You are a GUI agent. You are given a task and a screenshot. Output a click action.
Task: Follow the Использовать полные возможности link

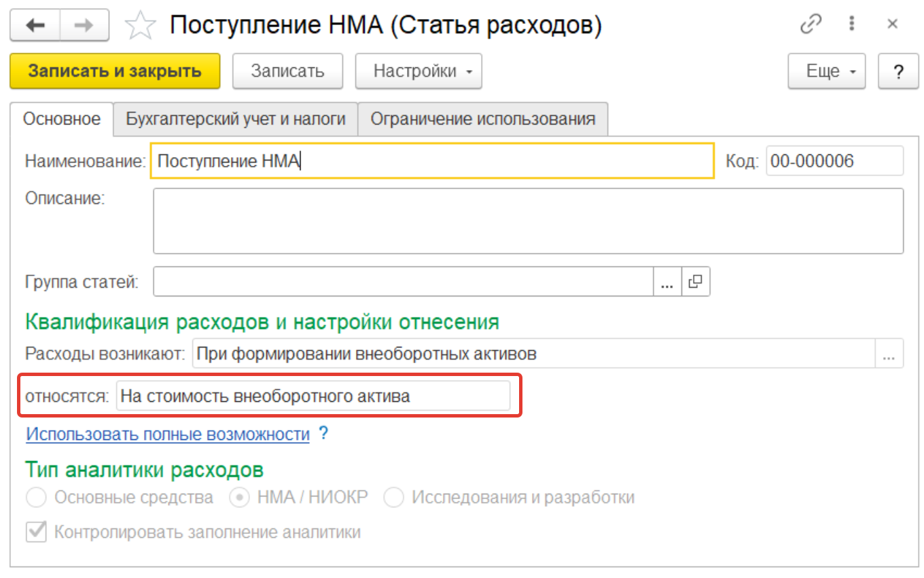[167, 434]
